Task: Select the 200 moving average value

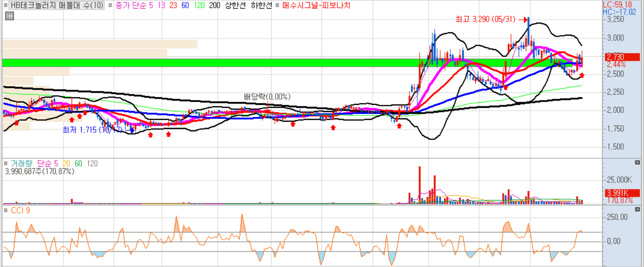Action: (215, 6)
